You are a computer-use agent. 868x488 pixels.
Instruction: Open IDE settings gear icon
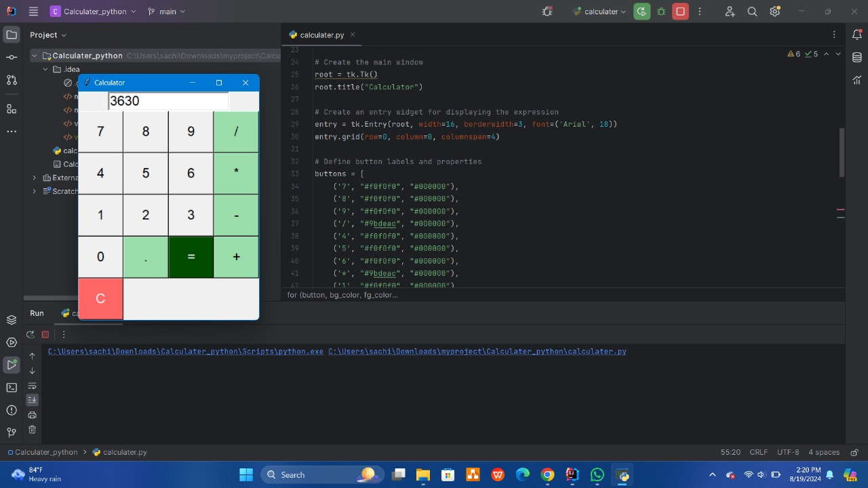click(775, 12)
